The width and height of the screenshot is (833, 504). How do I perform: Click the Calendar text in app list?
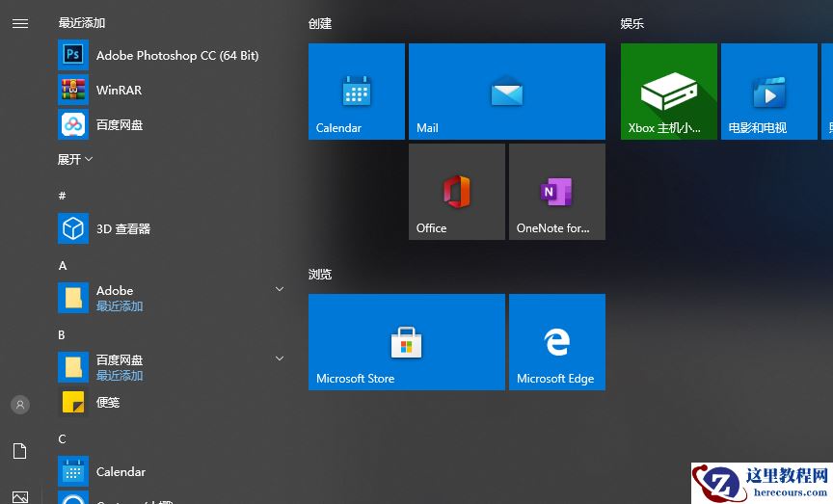121,471
